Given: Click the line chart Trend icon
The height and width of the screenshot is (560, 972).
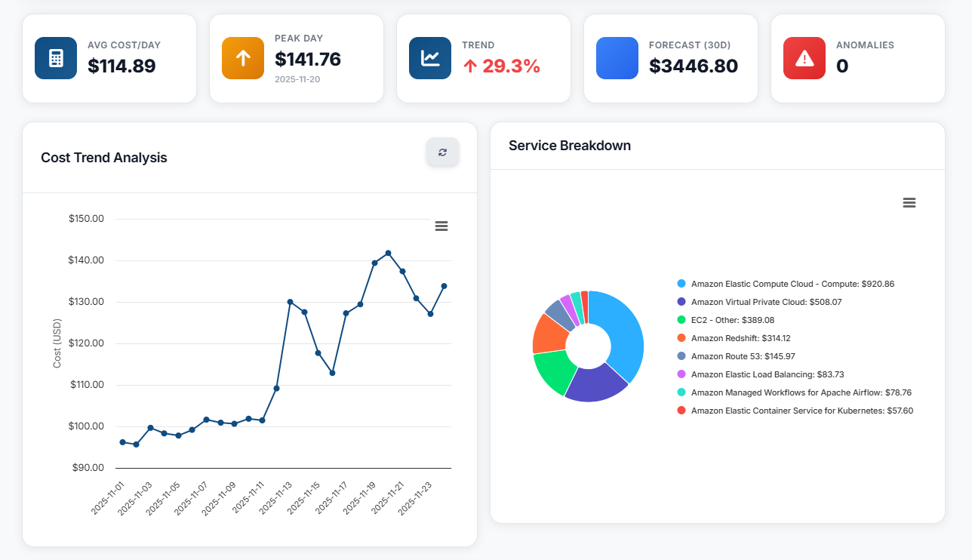Looking at the screenshot, I should (430, 58).
